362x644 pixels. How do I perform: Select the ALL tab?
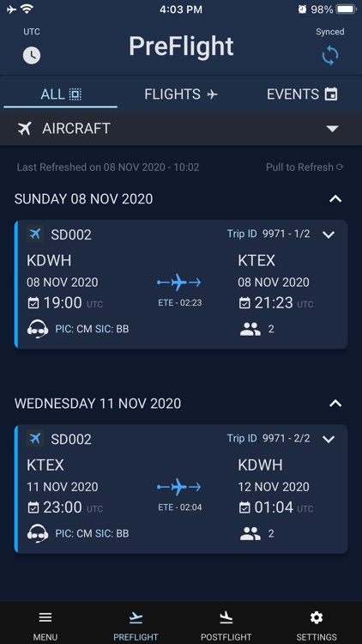point(61,94)
